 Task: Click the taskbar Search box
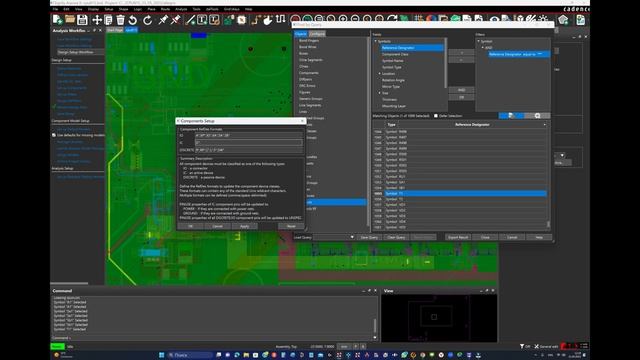click(x=190, y=355)
